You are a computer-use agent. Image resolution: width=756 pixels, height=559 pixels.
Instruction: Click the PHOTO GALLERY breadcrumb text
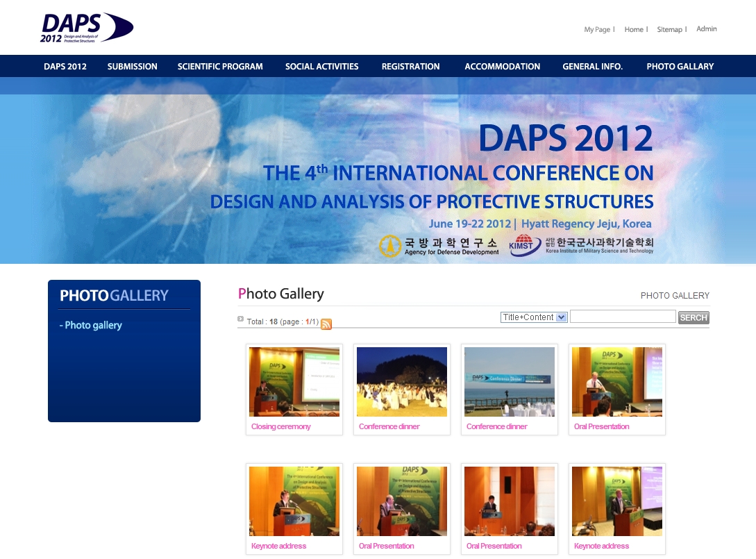coord(675,296)
